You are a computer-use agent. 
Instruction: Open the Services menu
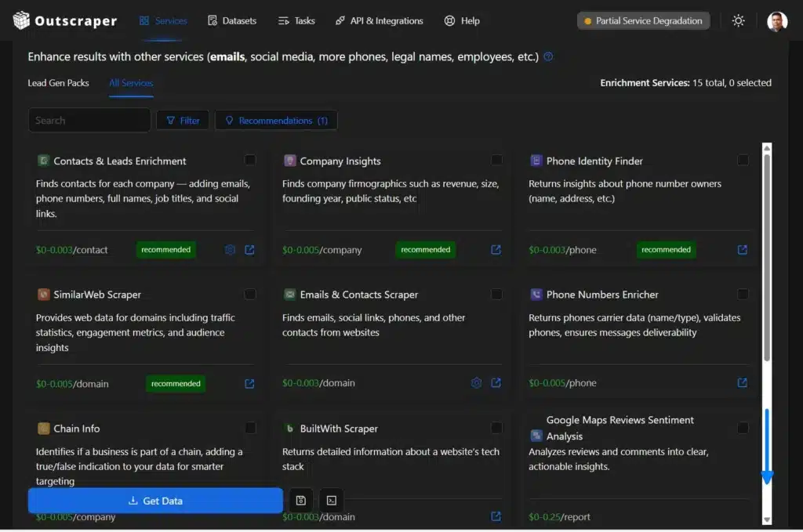pos(163,20)
